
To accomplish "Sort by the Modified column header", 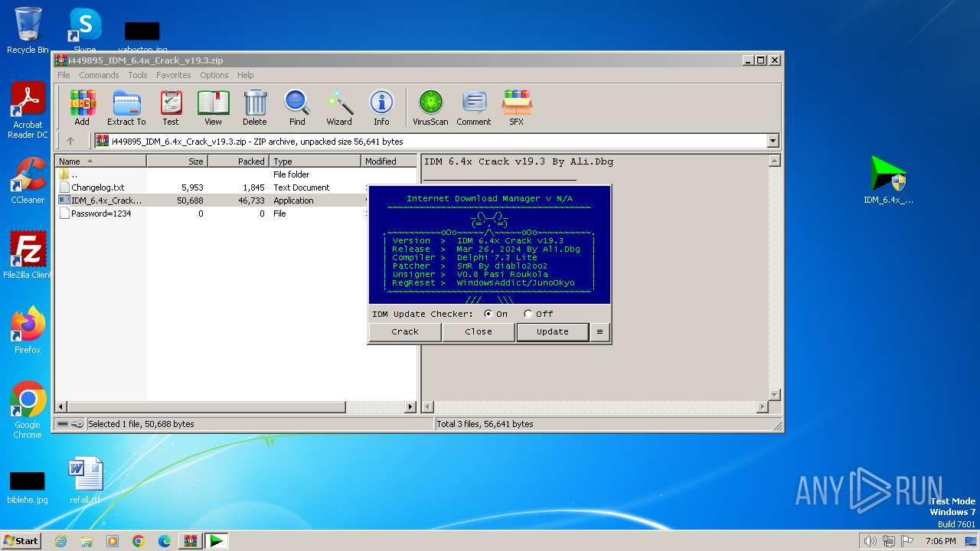I will coord(389,161).
